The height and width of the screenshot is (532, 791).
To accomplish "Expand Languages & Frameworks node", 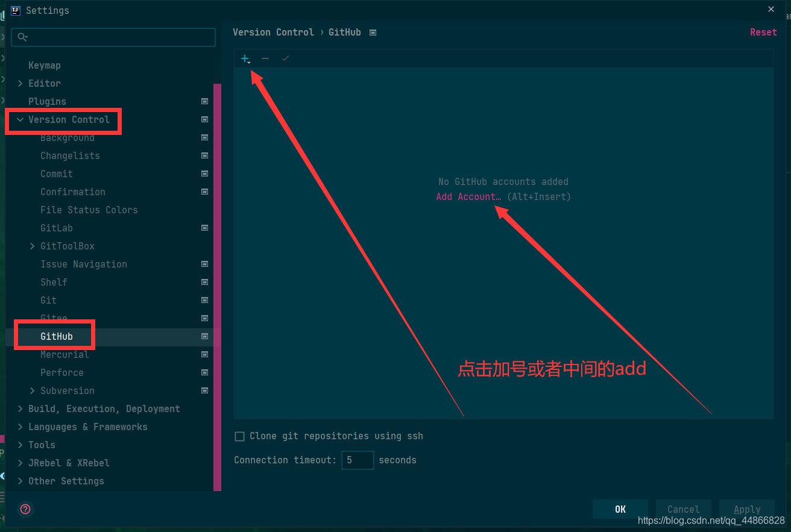I will pyautogui.click(x=20, y=427).
